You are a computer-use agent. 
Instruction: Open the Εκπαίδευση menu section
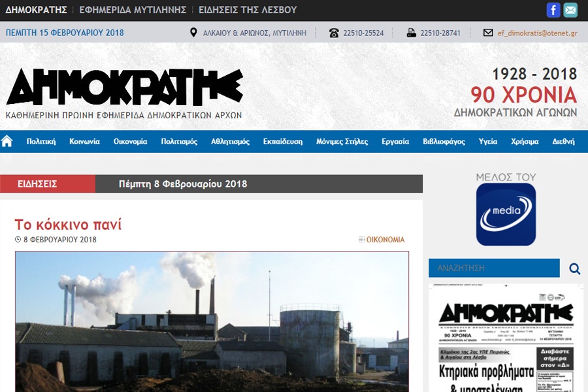(x=282, y=142)
